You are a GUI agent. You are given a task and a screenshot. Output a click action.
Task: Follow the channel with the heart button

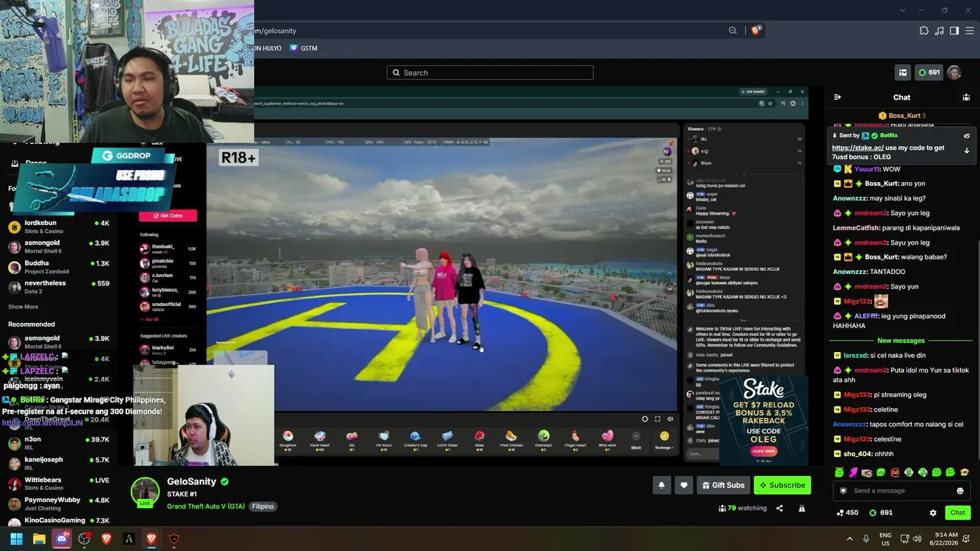[684, 485]
